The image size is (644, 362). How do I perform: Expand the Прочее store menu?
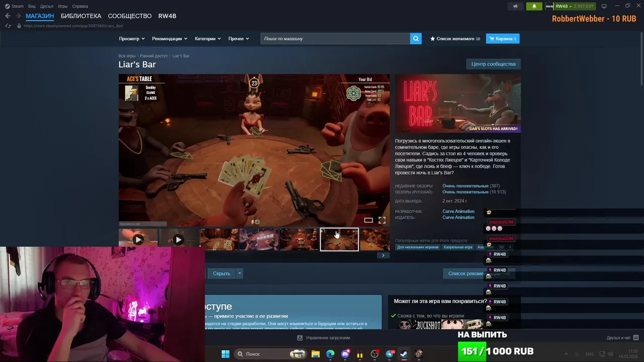coord(238,39)
